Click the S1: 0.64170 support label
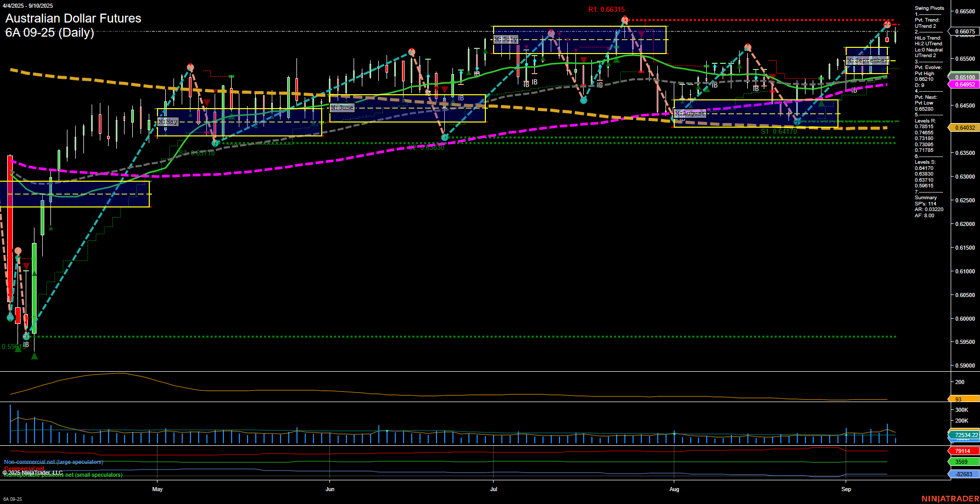Viewport: 980px width, 504px height. (779, 132)
